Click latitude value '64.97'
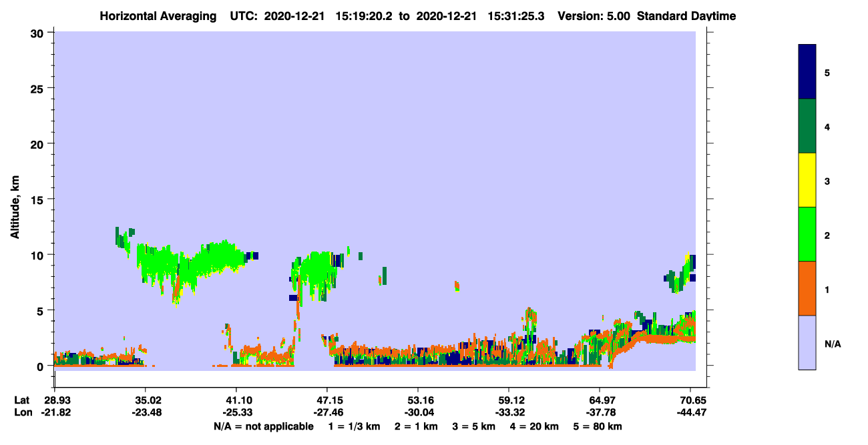The width and height of the screenshot is (868, 445). pyautogui.click(x=600, y=400)
